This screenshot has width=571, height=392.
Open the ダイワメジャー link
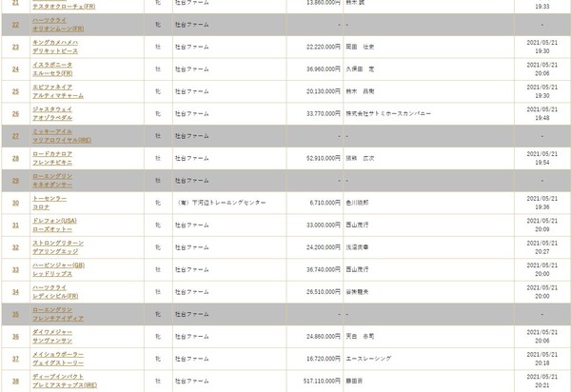coord(52,332)
